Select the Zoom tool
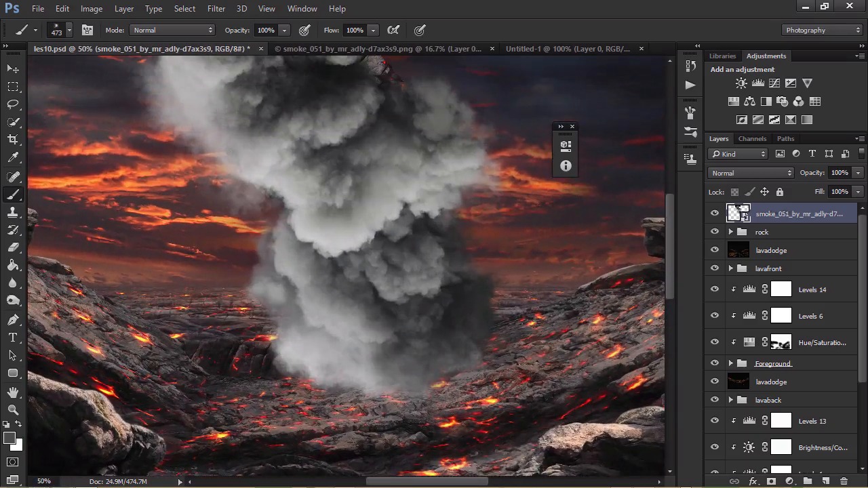Image resolution: width=868 pixels, height=488 pixels. 13,410
